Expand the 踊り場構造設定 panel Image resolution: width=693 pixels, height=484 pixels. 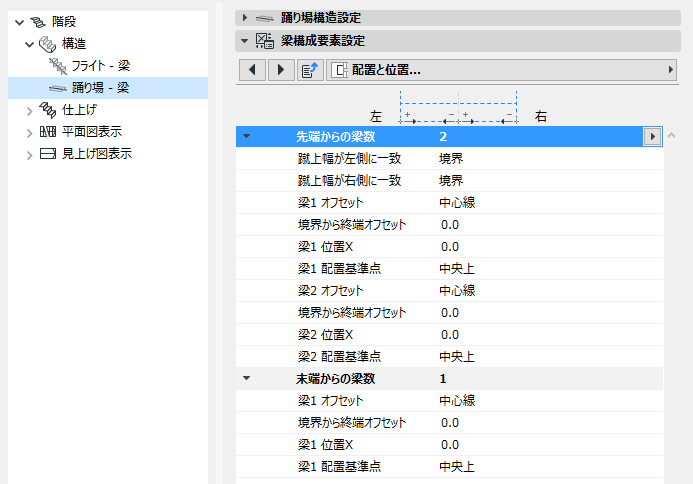244,18
